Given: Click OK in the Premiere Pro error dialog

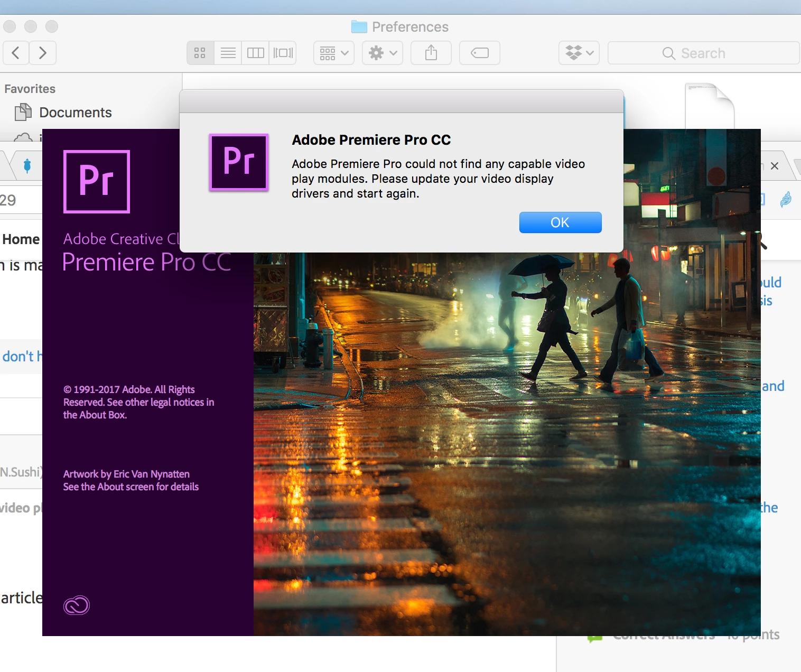Looking at the screenshot, I should coord(560,222).
